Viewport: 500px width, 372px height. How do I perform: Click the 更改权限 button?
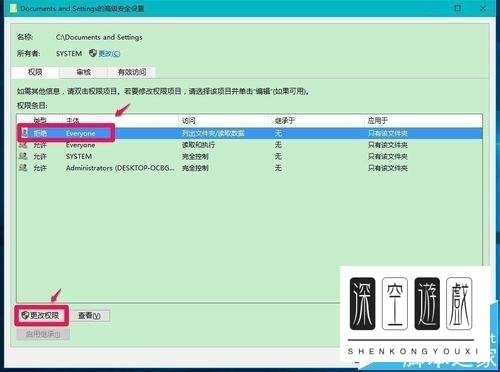point(41,315)
